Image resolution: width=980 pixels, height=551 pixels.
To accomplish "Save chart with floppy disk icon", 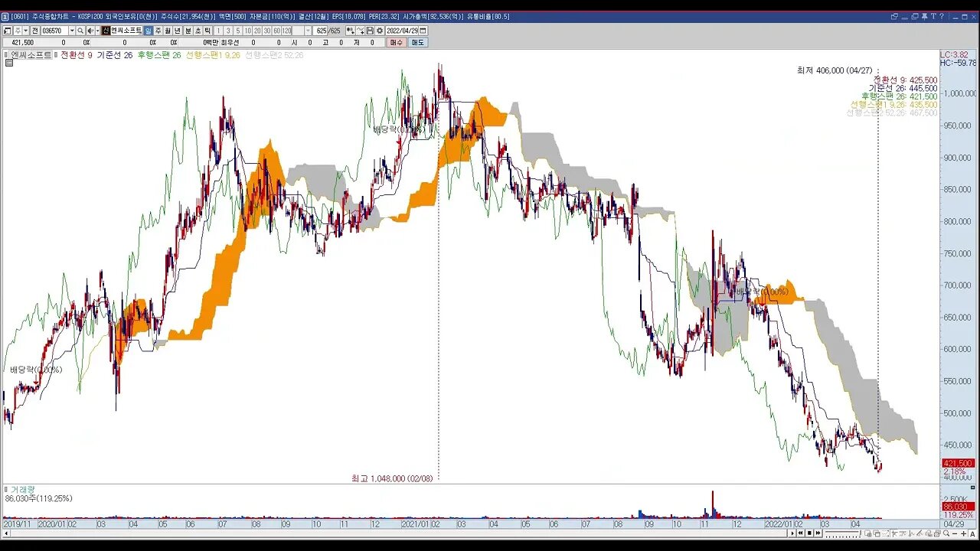I will pyautogui.click(x=370, y=31).
